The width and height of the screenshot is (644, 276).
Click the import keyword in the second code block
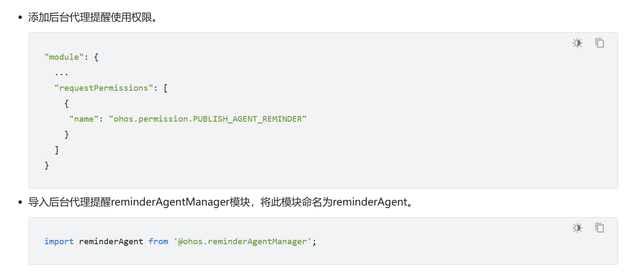pos(59,242)
